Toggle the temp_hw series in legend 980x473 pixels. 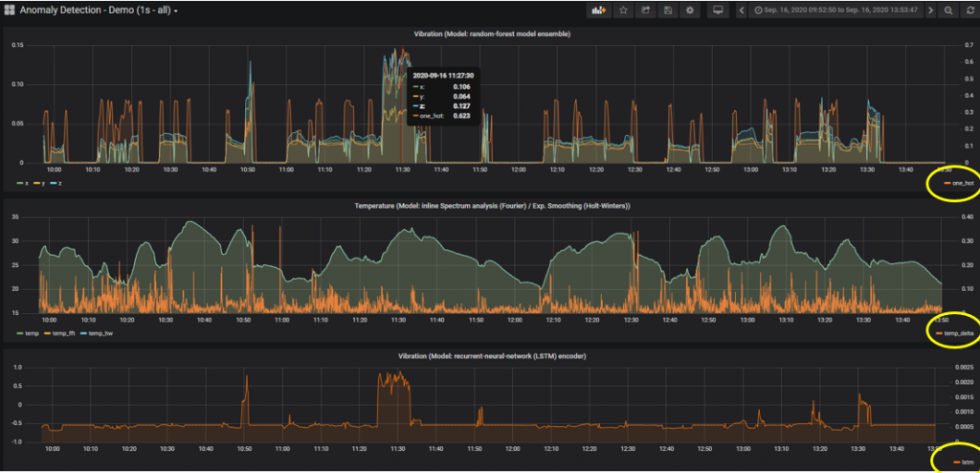[x=99, y=333]
